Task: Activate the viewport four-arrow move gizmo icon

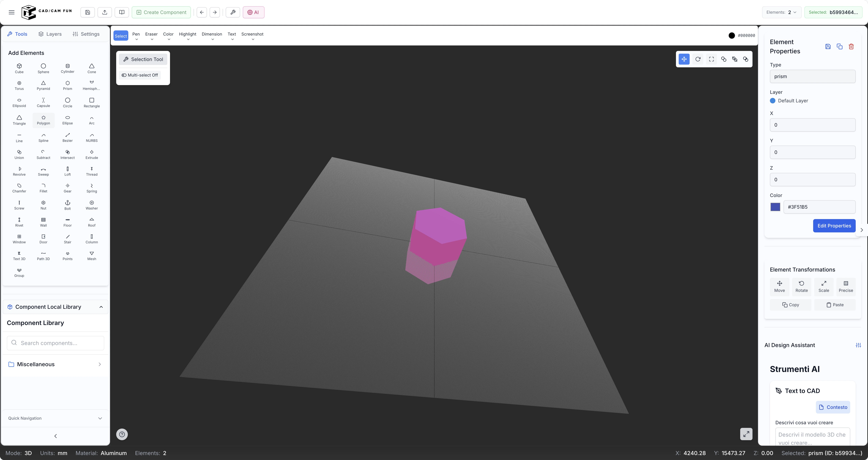Action: (684, 59)
